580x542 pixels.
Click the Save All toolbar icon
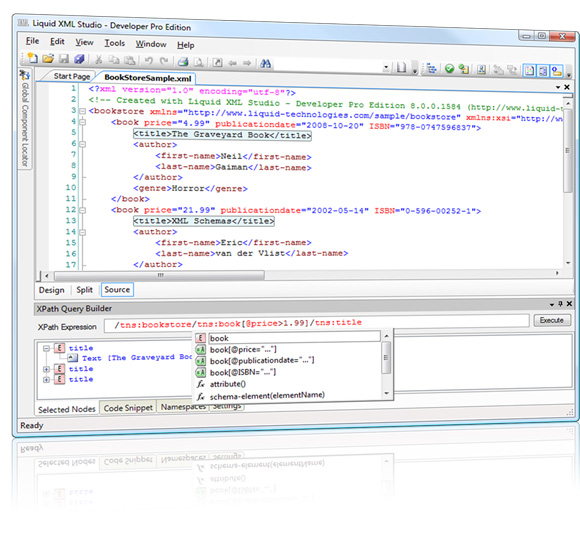point(80,59)
